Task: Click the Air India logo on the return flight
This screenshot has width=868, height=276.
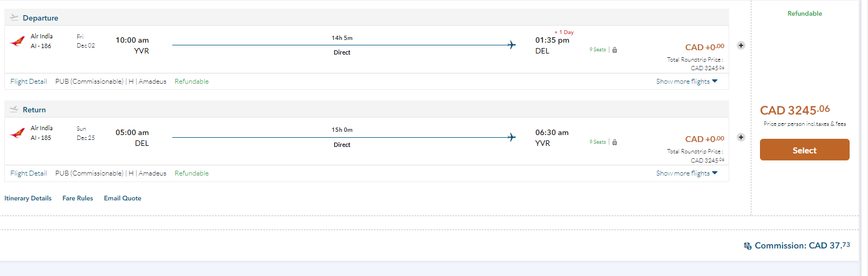Action: coord(17,133)
